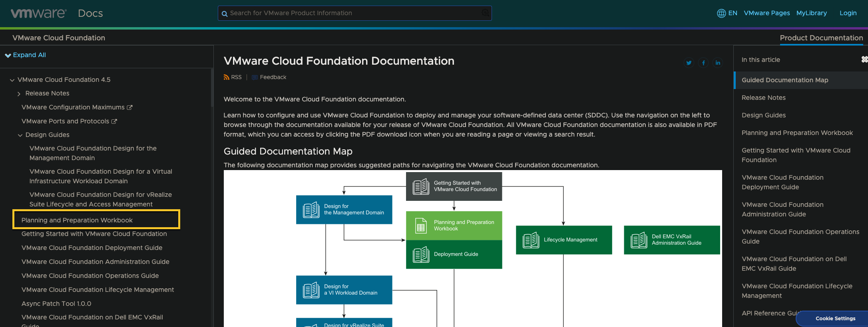This screenshot has width=868, height=327.
Task: Jump to Planning and Preparation Workbook in article outline
Action: pos(797,133)
